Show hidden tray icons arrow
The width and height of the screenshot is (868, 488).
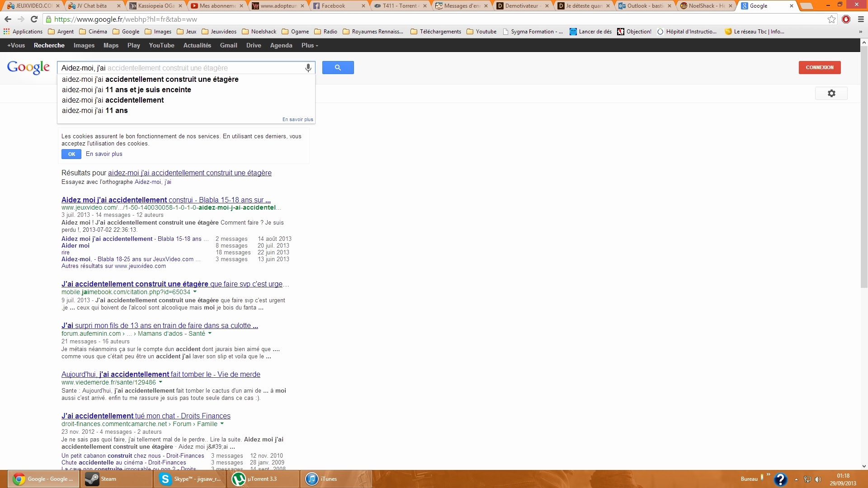[796, 479]
